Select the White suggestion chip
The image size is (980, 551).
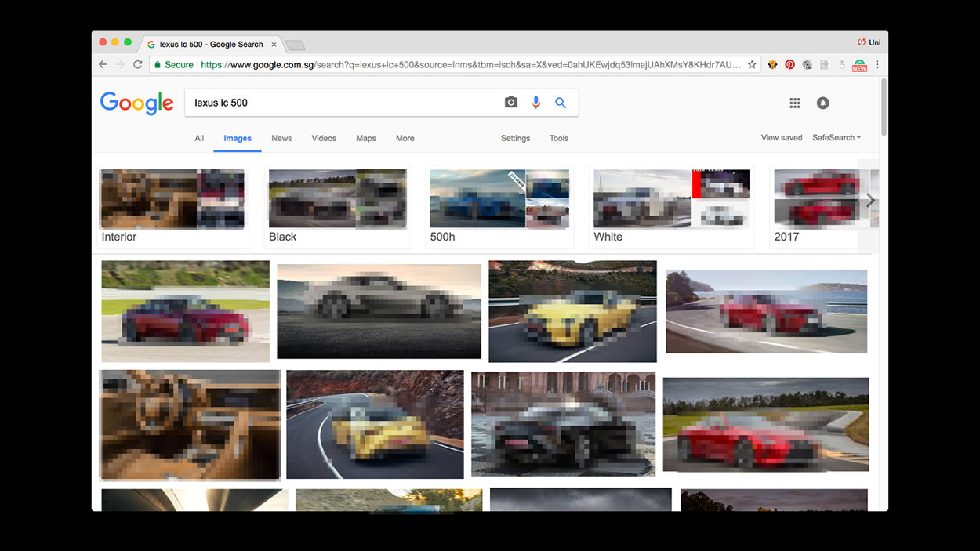point(671,207)
